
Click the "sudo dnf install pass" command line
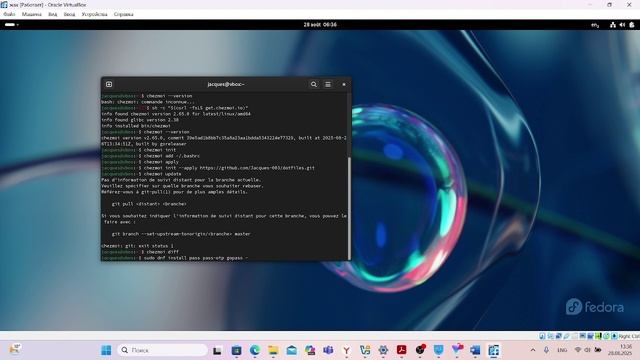[174, 258]
